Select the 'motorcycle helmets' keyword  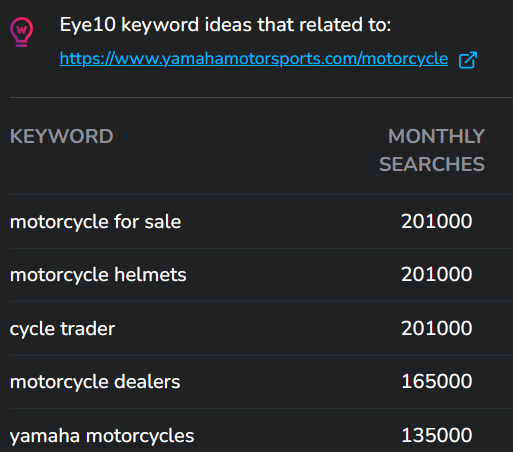pos(98,275)
